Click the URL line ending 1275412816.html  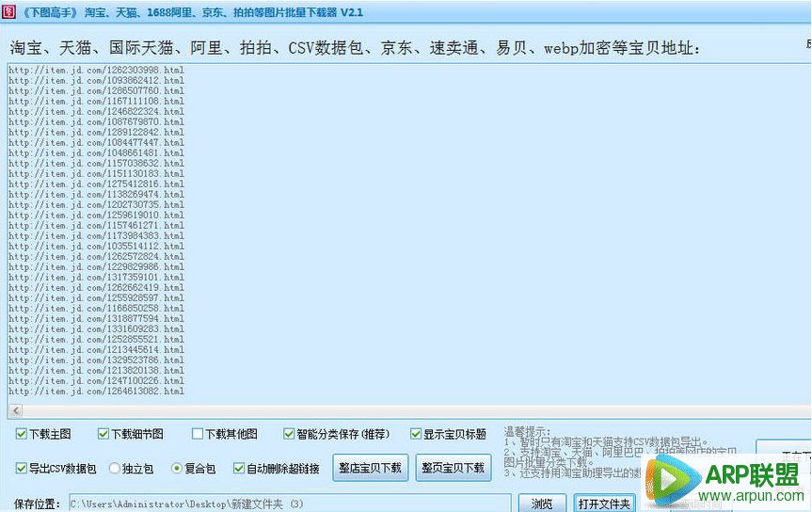click(96, 184)
